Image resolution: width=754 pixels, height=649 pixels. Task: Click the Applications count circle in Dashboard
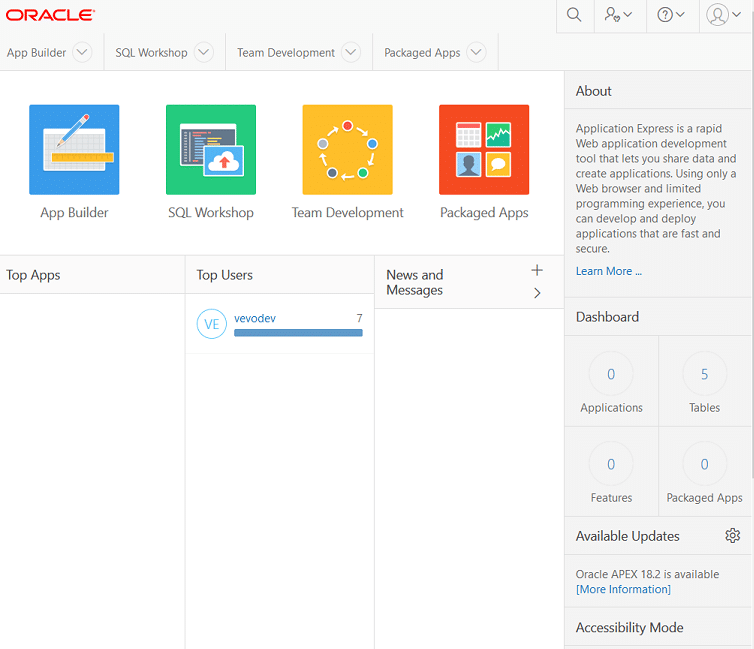point(611,374)
